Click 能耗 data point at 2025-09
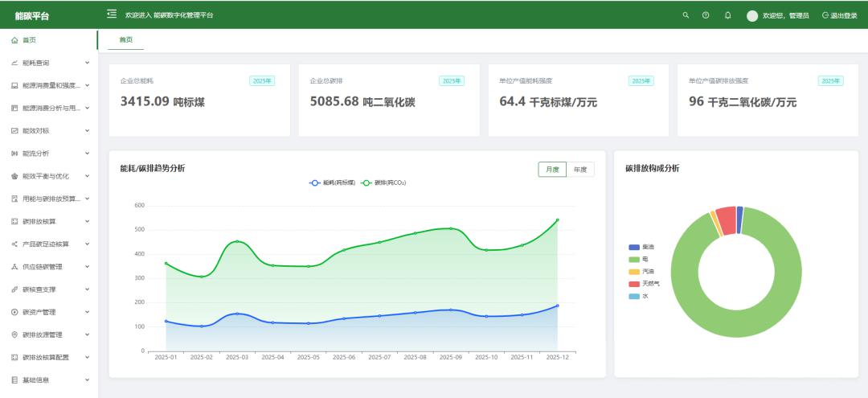 pos(451,310)
